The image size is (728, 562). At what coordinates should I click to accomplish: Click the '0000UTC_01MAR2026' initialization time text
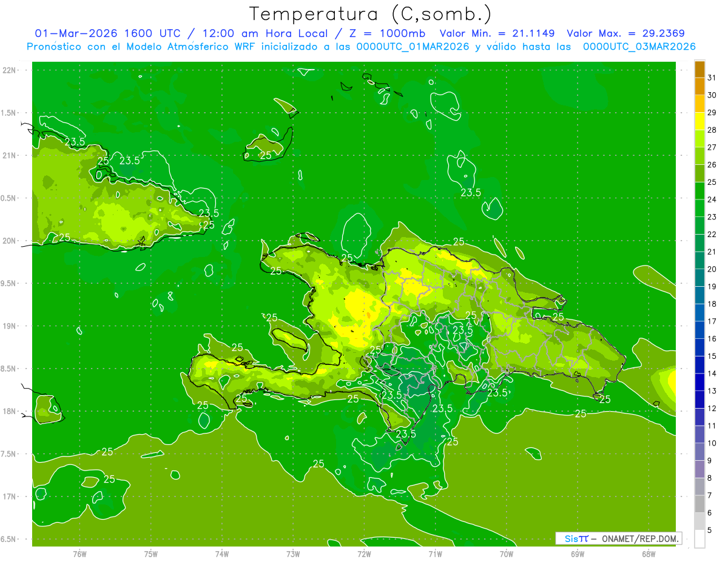(x=413, y=47)
